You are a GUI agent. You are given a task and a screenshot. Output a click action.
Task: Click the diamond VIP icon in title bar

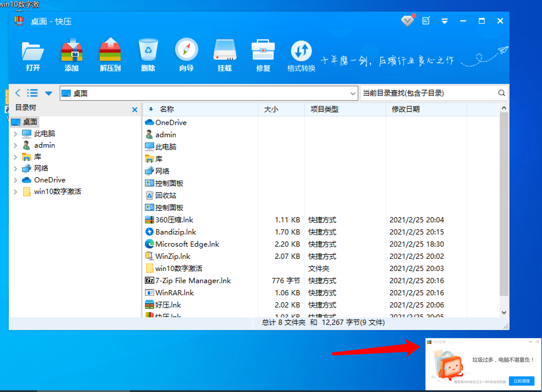click(408, 21)
